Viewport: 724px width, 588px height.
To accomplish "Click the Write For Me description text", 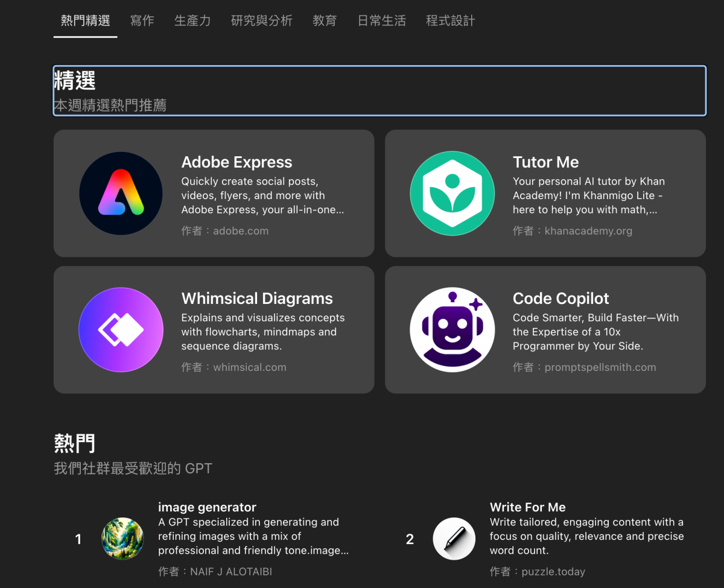I will 586,536.
